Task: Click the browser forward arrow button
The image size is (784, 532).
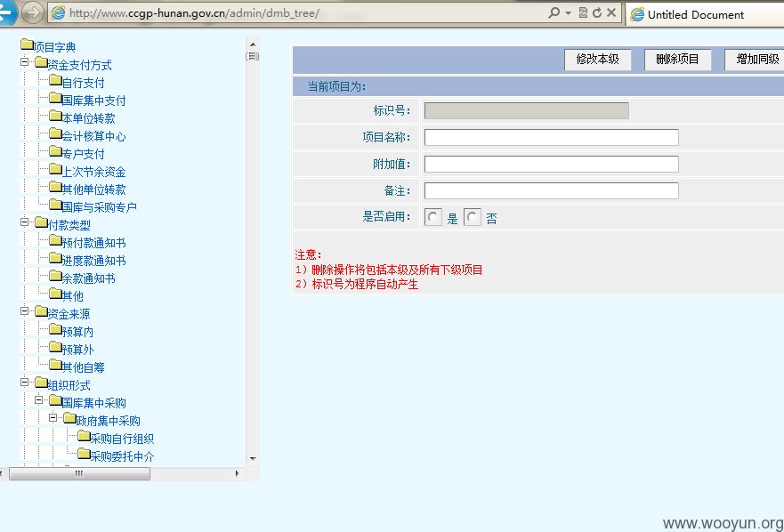Action: tap(33, 13)
